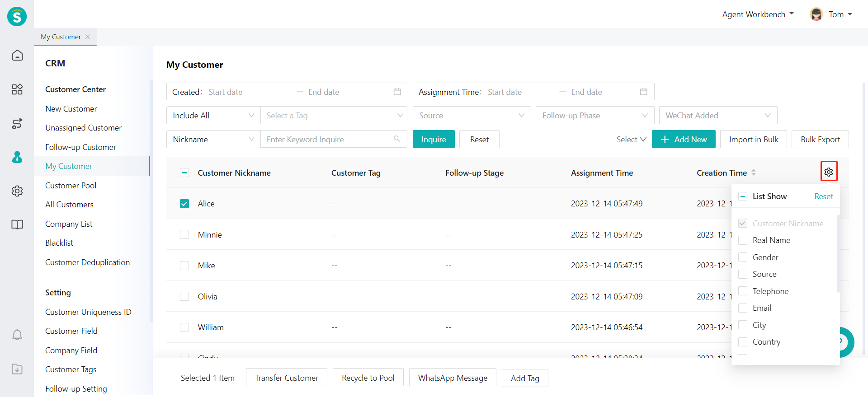
Task: Open Select a Tag dropdown
Action: [x=334, y=115]
